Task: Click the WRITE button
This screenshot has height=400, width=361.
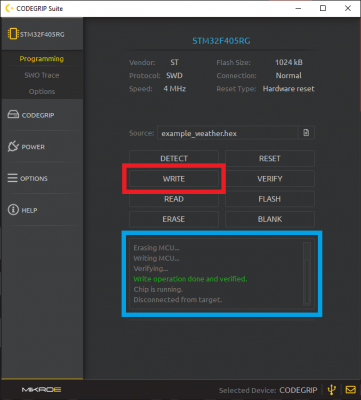Action: point(174,179)
